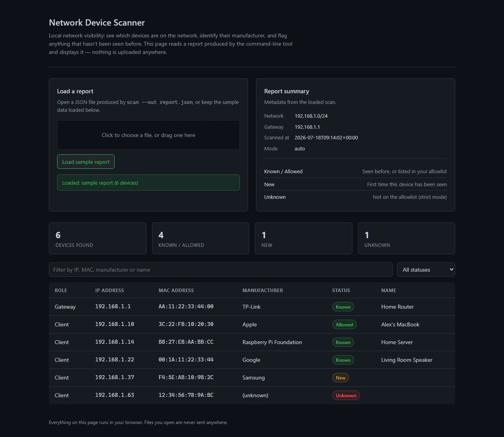
Task: Open the All statuses dropdown
Action: coord(426,270)
